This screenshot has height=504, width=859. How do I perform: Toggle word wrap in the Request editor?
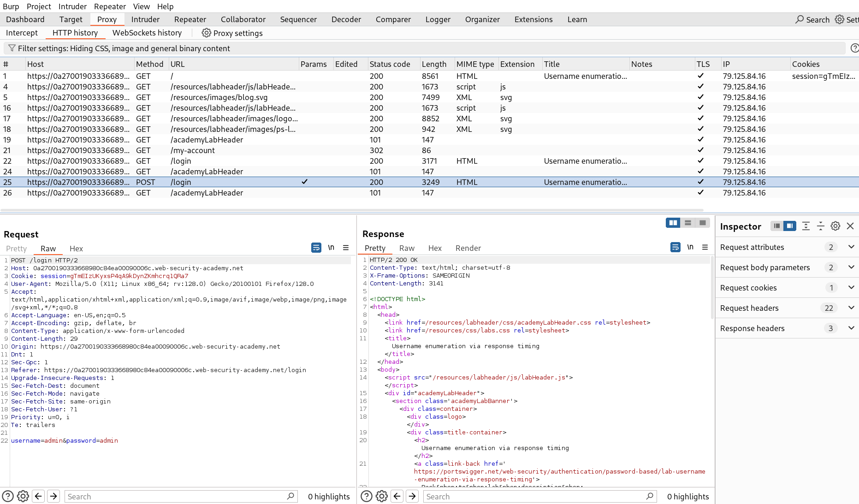tap(316, 248)
